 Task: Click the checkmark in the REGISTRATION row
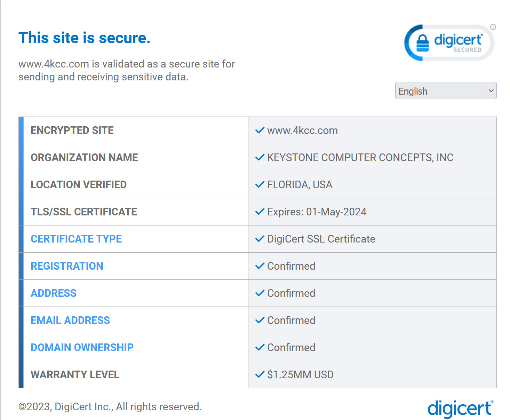tap(260, 266)
